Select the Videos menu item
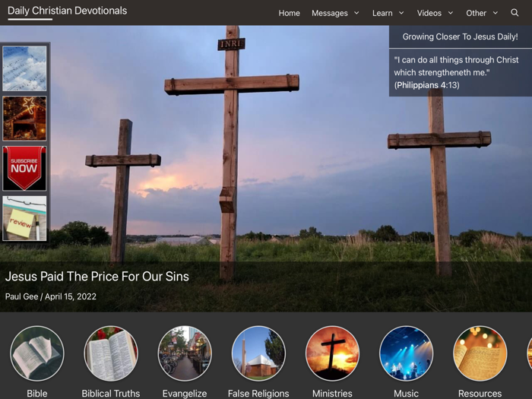The image size is (532, 399). point(429,13)
